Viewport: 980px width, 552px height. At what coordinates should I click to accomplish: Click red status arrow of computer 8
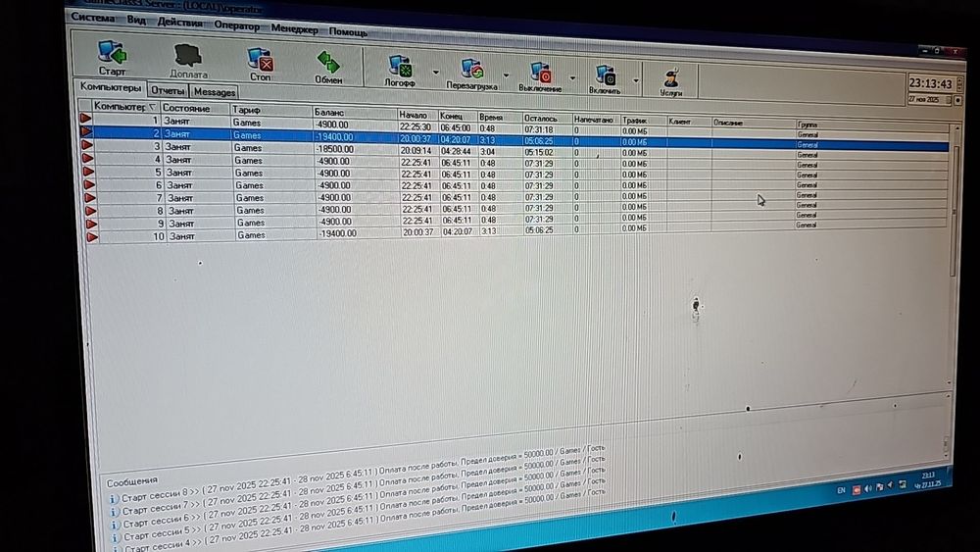pos(91,211)
